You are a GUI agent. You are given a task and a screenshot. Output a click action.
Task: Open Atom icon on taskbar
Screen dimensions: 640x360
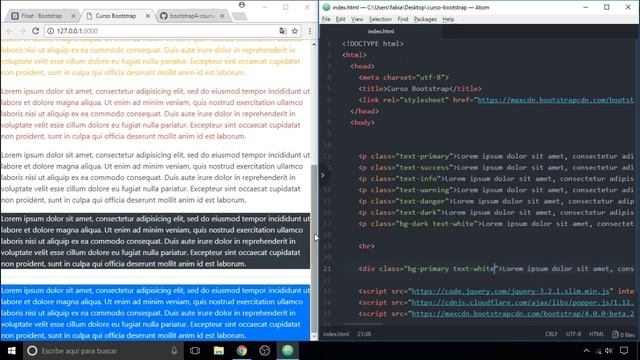tap(288, 351)
